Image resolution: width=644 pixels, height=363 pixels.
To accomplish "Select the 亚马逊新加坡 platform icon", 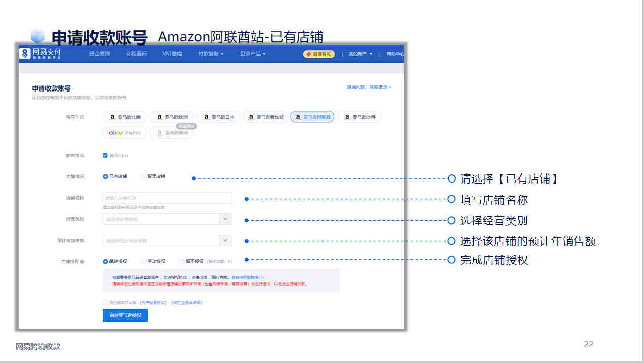I will click(265, 117).
